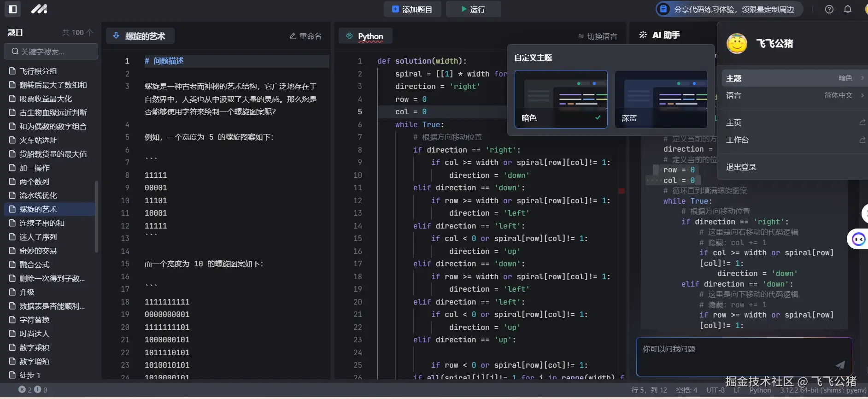Click the Python language mode in status bar
The width and height of the screenshot is (868, 399).
point(760,390)
